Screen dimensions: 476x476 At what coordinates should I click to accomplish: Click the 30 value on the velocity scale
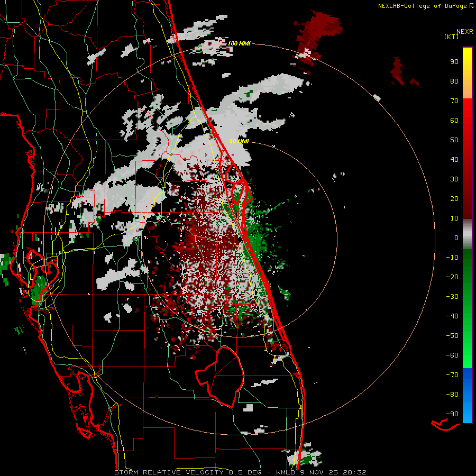(454, 179)
